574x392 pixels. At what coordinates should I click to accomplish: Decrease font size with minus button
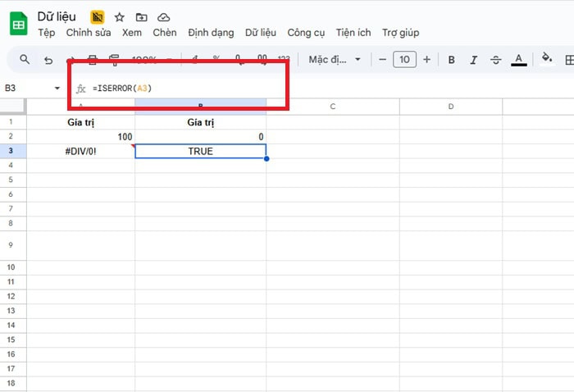coord(381,59)
